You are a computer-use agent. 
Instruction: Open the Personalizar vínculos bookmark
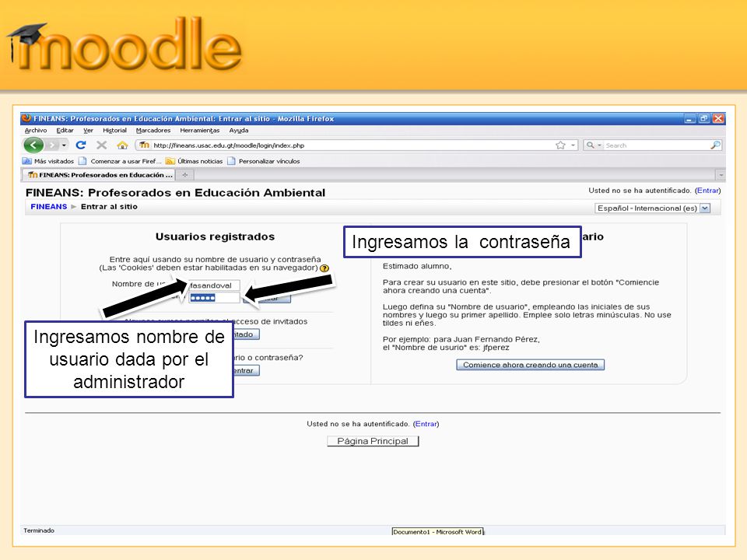pyautogui.click(x=264, y=162)
